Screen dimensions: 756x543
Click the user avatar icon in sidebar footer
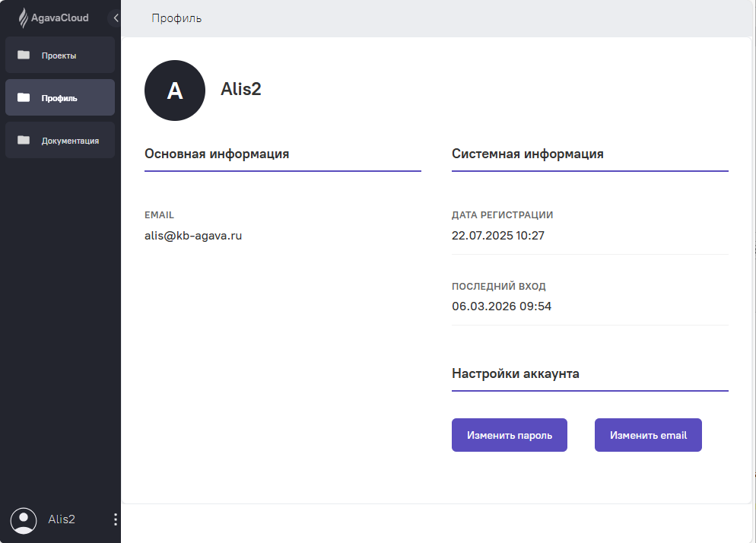pos(24,520)
